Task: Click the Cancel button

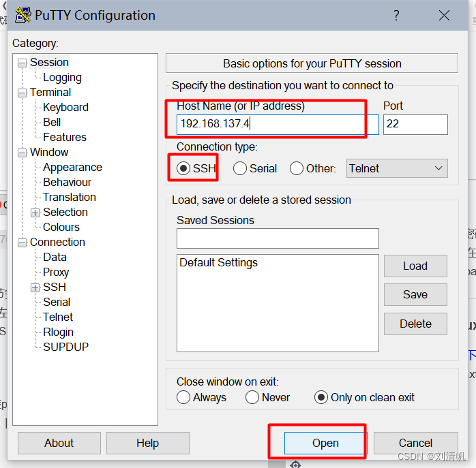Action: click(415, 443)
